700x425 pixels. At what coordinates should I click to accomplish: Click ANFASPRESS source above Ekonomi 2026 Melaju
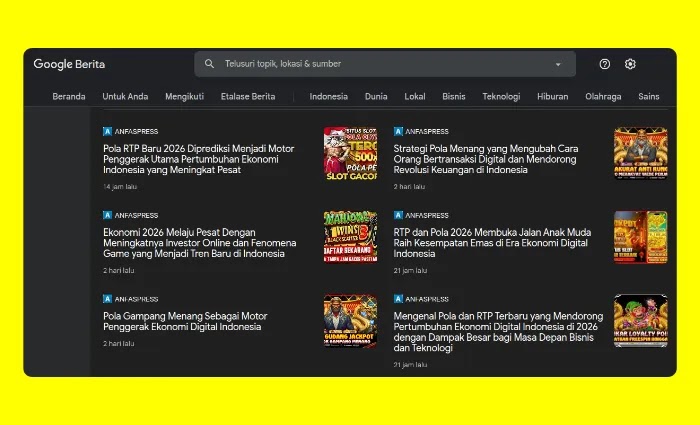coord(131,215)
